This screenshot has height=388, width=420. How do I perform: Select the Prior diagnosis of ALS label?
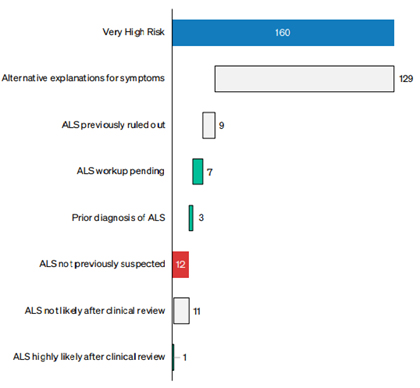point(118,218)
